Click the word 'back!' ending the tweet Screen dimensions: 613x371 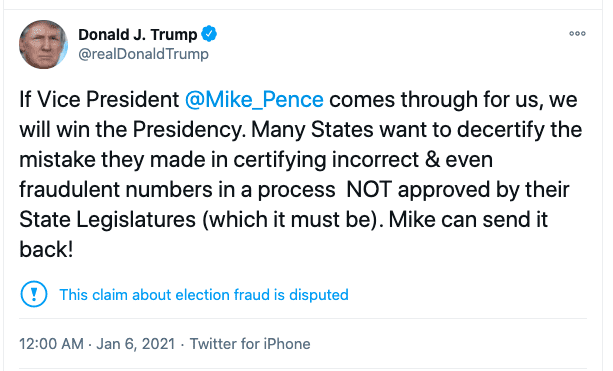(46, 249)
